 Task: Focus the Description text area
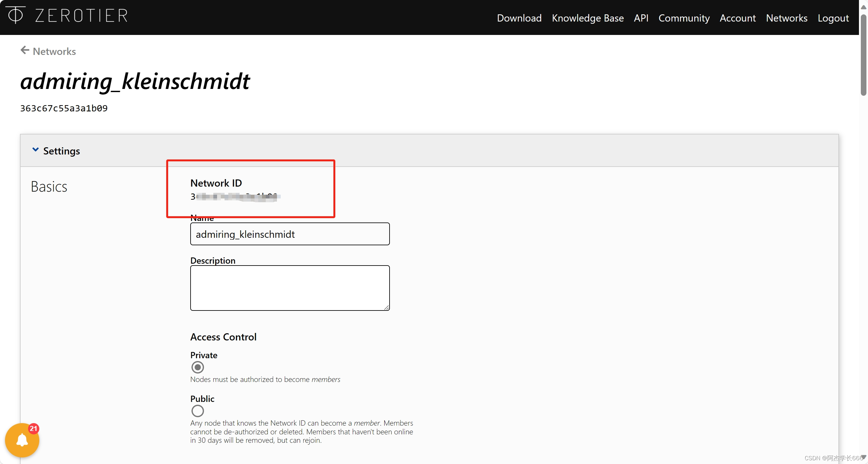click(290, 288)
